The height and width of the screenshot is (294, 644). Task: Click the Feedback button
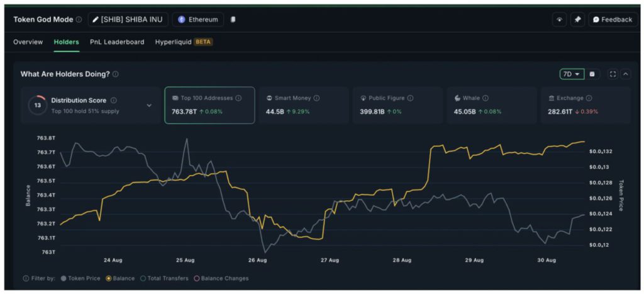coord(613,20)
